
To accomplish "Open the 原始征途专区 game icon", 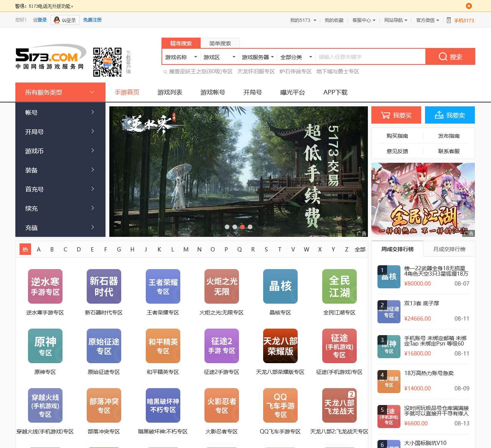I will (x=104, y=346).
